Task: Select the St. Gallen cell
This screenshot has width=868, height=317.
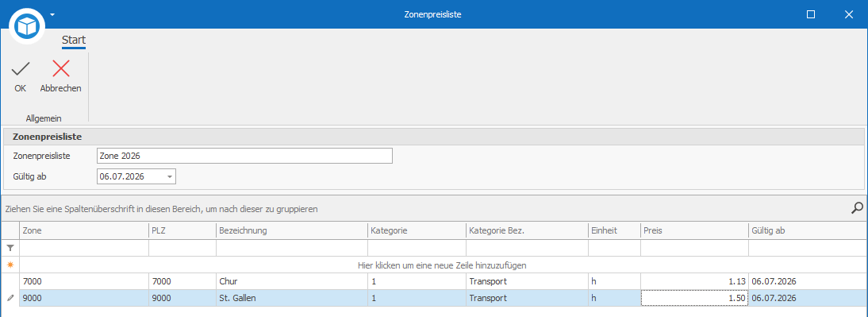Action: (292, 298)
